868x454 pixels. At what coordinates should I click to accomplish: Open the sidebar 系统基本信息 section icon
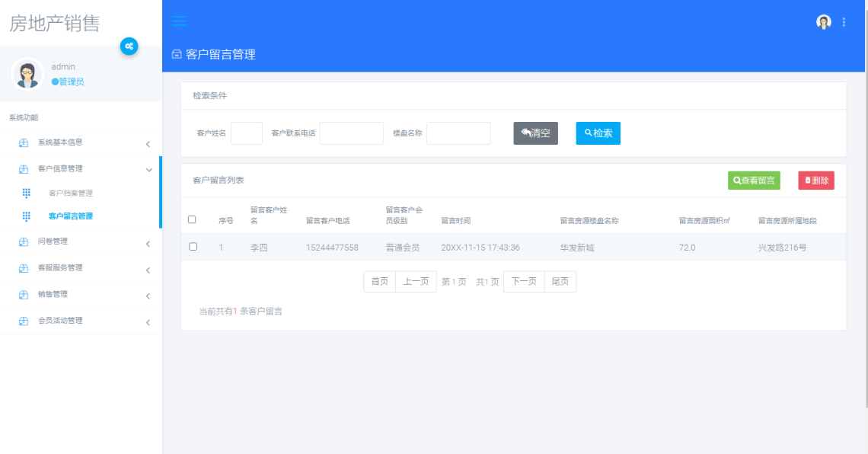23,142
